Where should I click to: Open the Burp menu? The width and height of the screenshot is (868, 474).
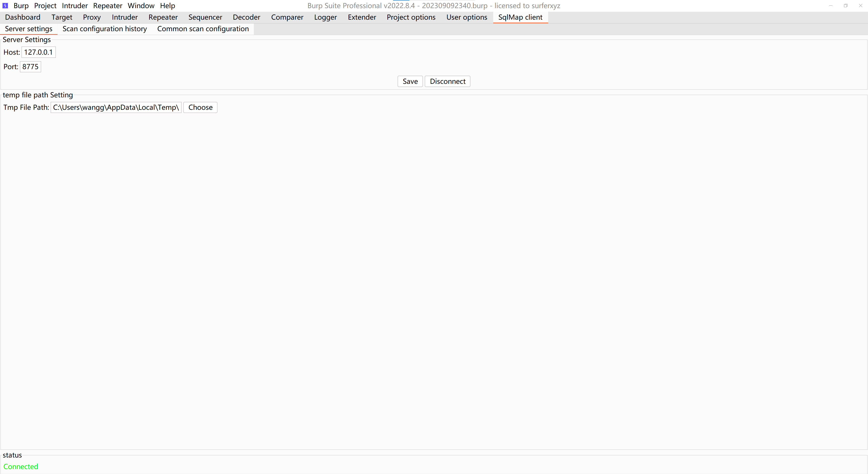[x=21, y=6]
